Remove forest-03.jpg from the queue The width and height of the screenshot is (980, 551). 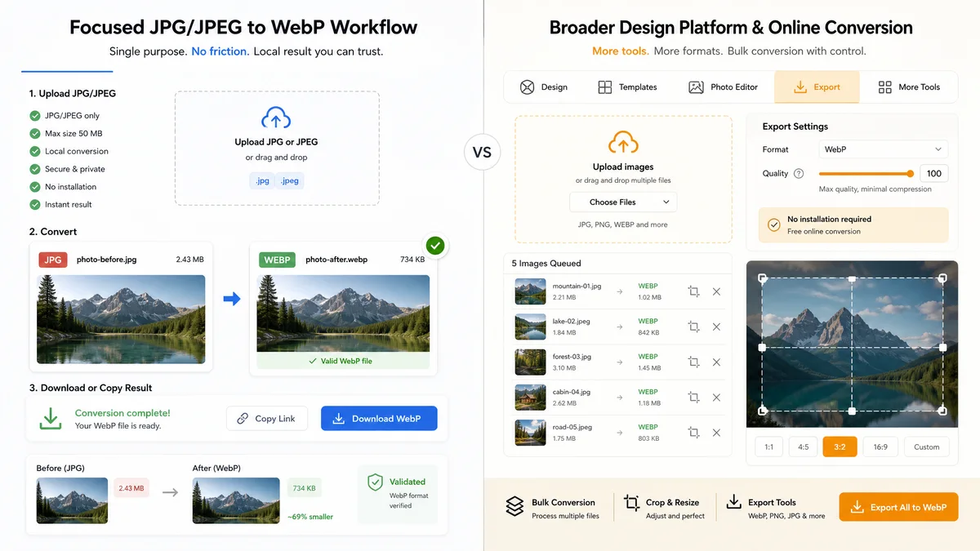pos(716,362)
